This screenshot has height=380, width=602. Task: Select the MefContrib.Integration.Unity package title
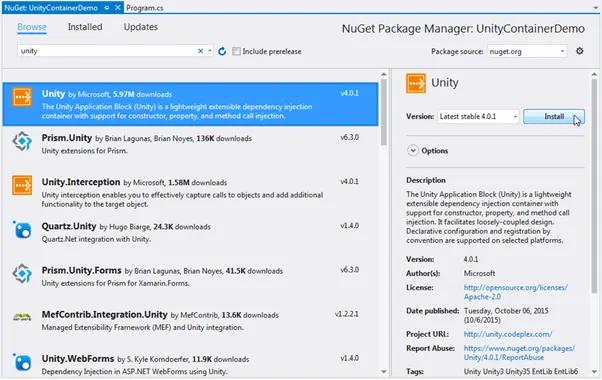[104, 314]
